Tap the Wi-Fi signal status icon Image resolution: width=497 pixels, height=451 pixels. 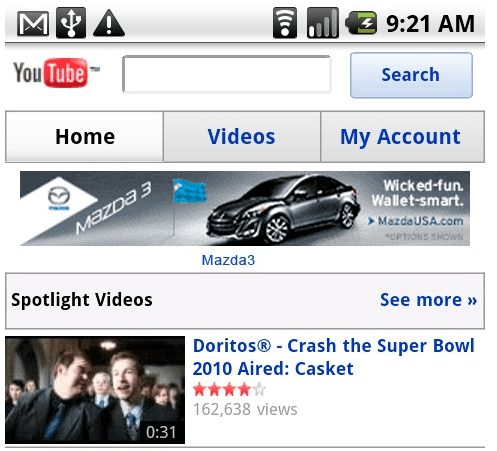coord(285,23)
